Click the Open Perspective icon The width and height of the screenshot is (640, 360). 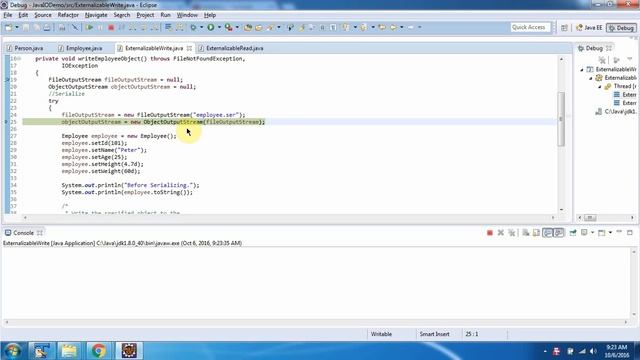[564, 28]
